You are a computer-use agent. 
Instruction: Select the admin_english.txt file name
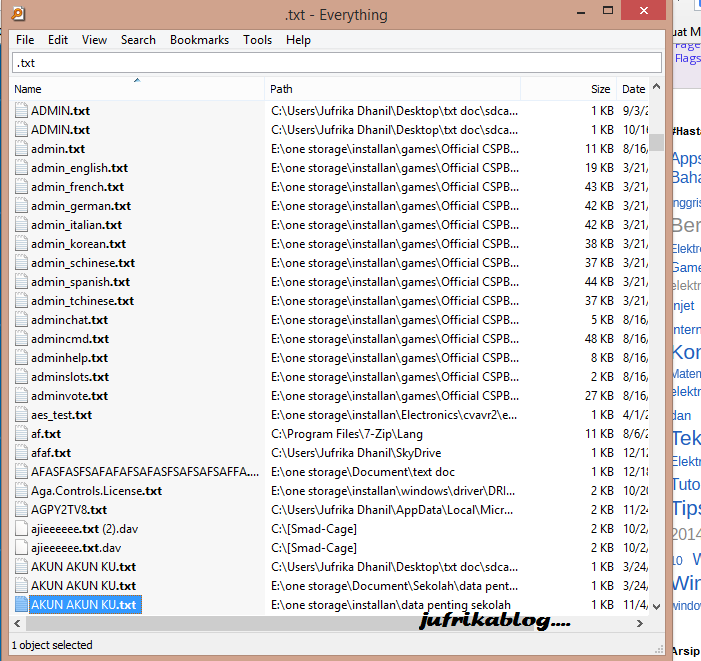[x=80, y=168]
